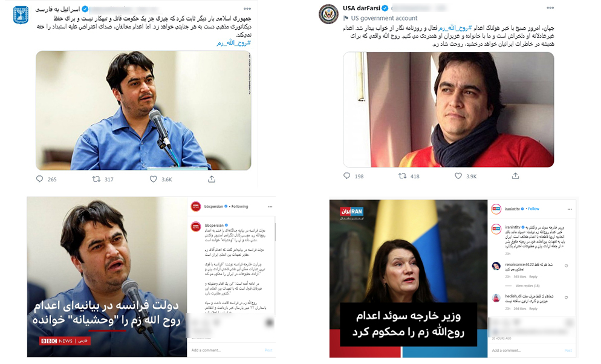Expand View replies (18) under comment
The image size is (601, 364).
(x=527, y=286)
